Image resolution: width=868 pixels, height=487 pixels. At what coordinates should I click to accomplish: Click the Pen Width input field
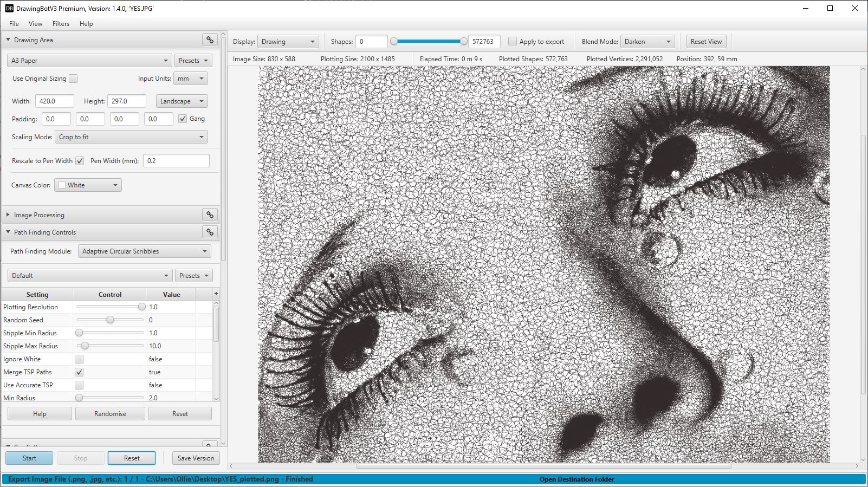[176, 161]
